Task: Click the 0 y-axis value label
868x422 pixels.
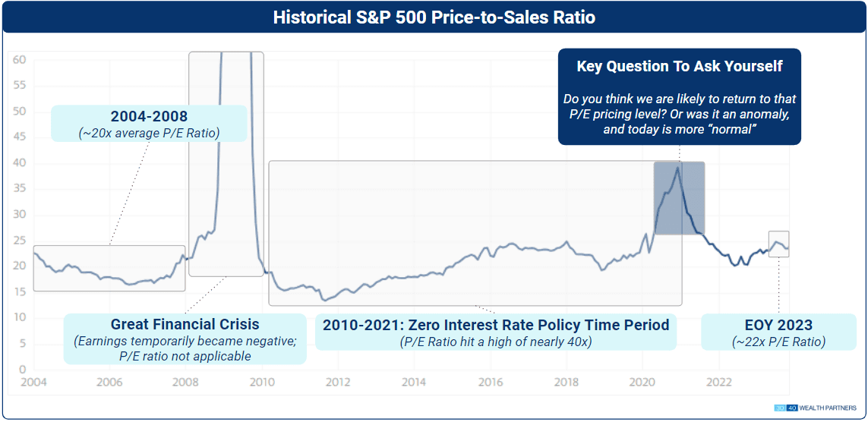Action: click(23, 369)
